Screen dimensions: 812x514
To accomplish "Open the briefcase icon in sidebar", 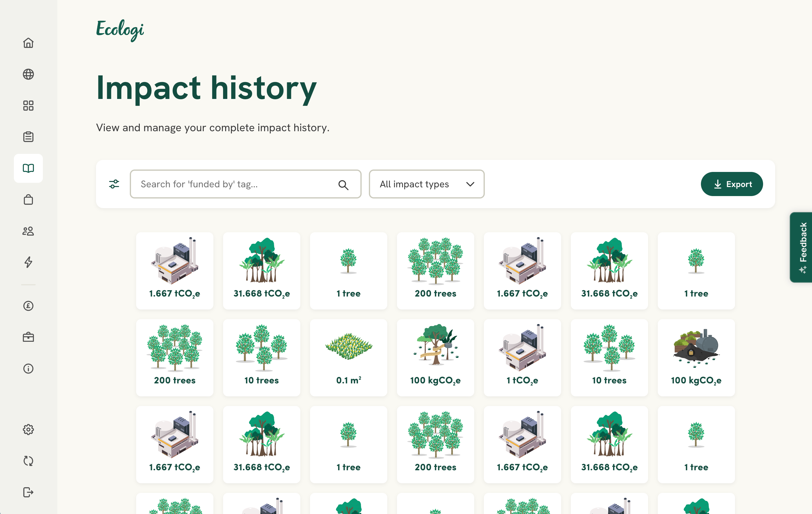I will [x=28, y=337].
